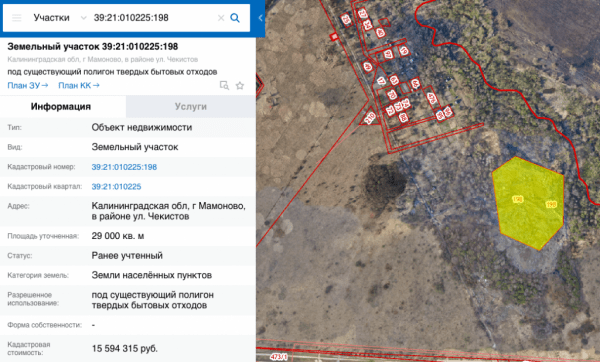Select the value Объект недвижимости
600x362 pixels.
click(142, 127)
